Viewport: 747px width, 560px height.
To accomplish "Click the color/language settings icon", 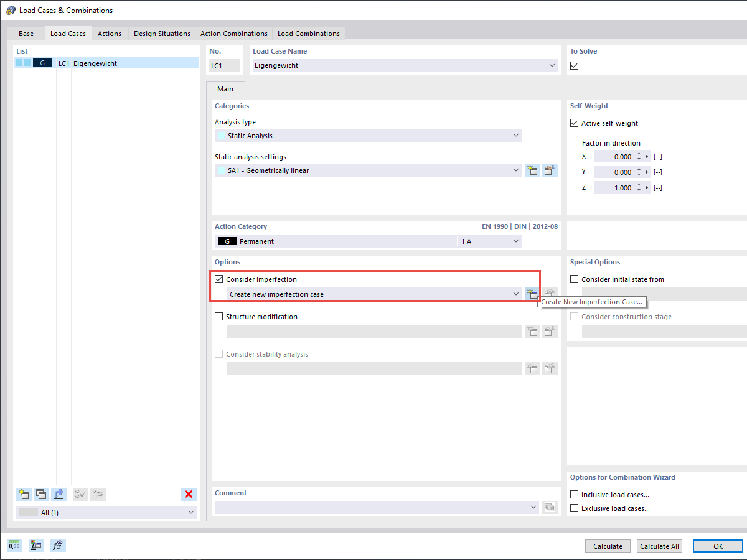I will click(36, 546).
